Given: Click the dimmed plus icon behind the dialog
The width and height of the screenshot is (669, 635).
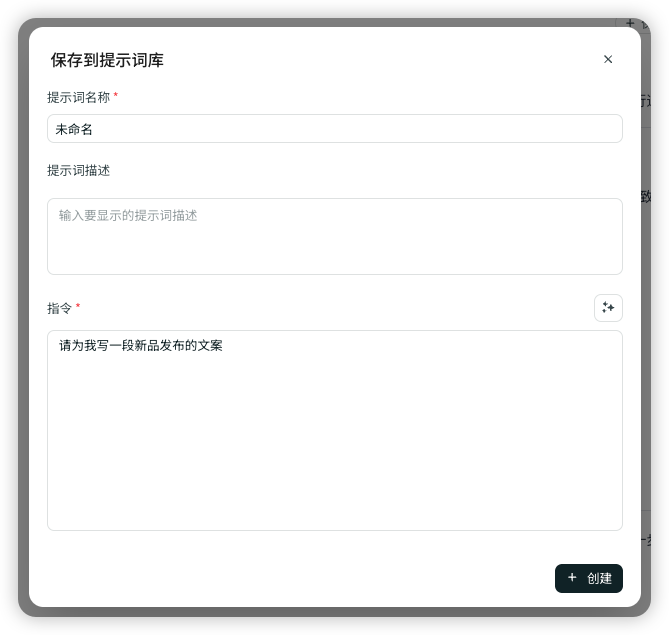Looking at the screenshot, I should tap(630, 22).
